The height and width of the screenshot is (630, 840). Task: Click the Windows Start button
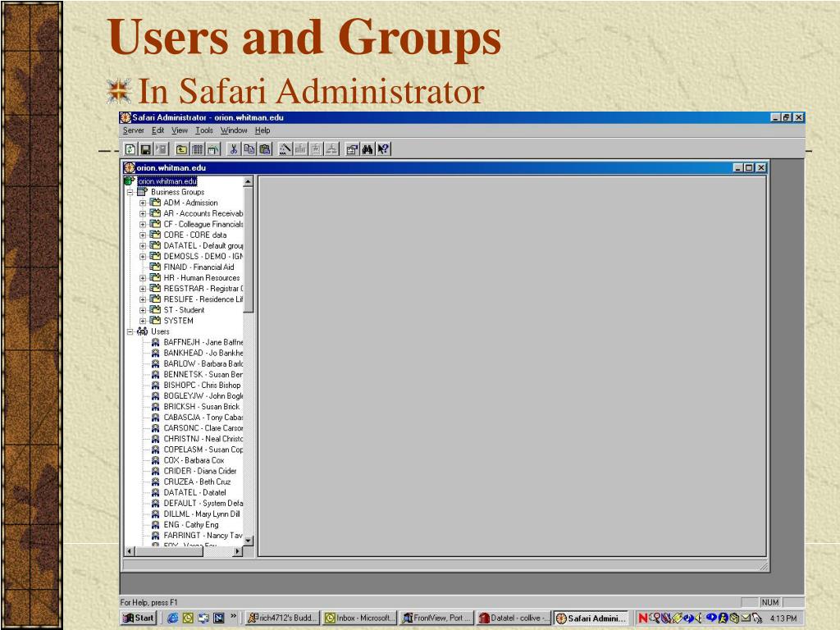139,618
